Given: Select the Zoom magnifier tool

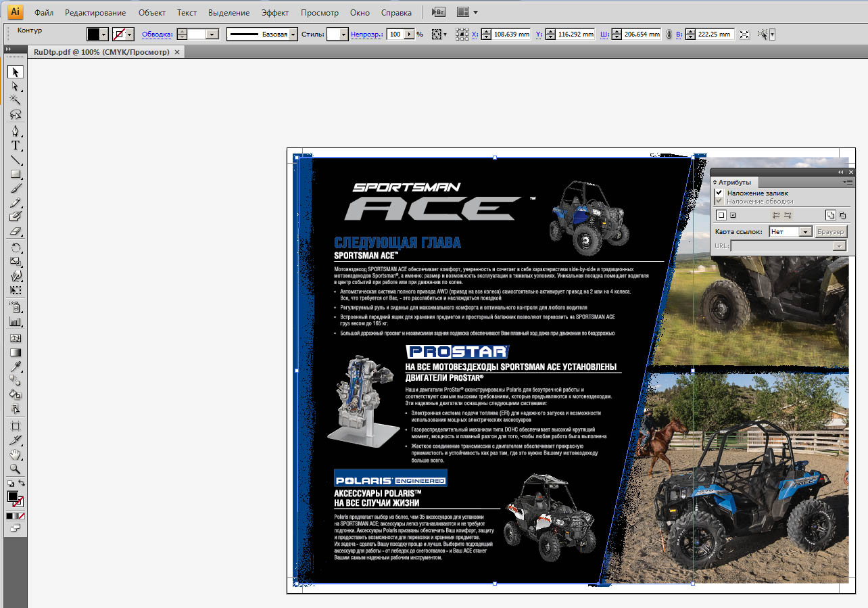Looking at the screenshot, I should 16,469.
